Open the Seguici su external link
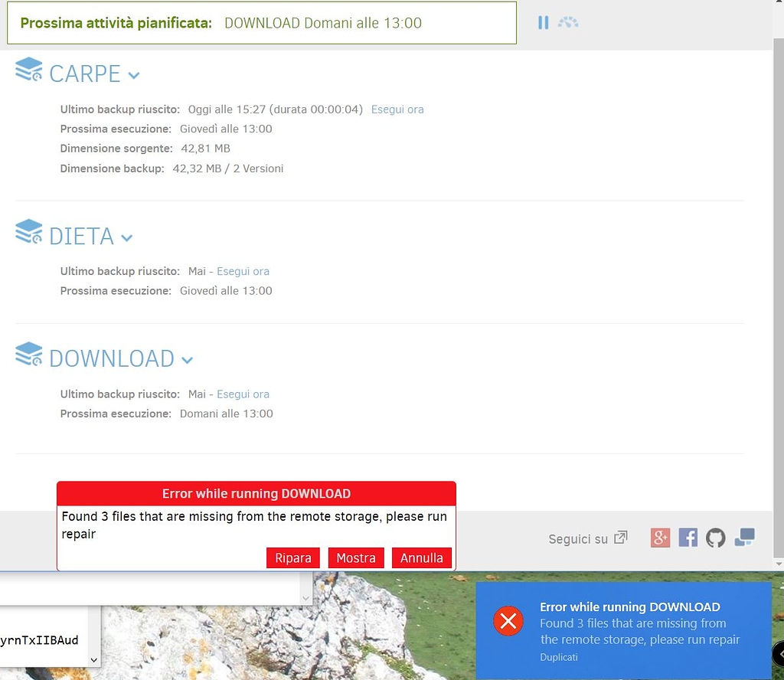Screen dimensions: 784x680 587,538
